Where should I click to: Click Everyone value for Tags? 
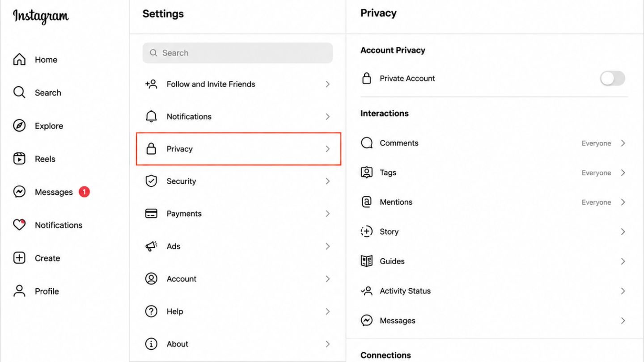tap(596, 173)
